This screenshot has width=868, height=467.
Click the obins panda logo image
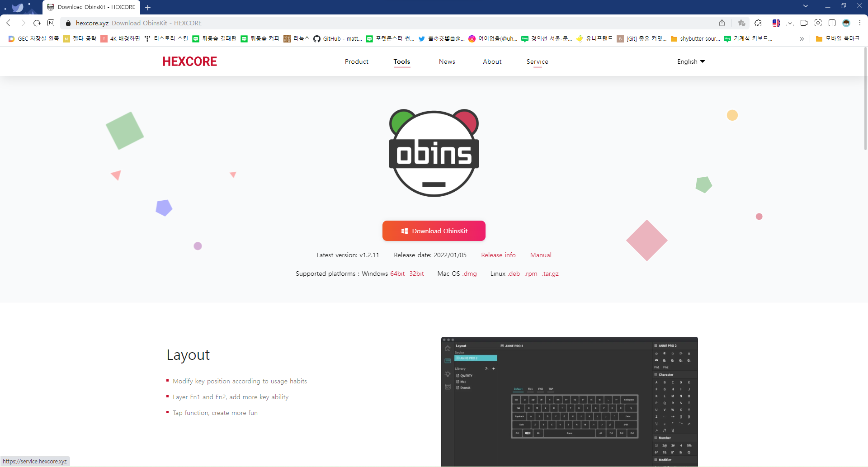[x=434, y=153]
